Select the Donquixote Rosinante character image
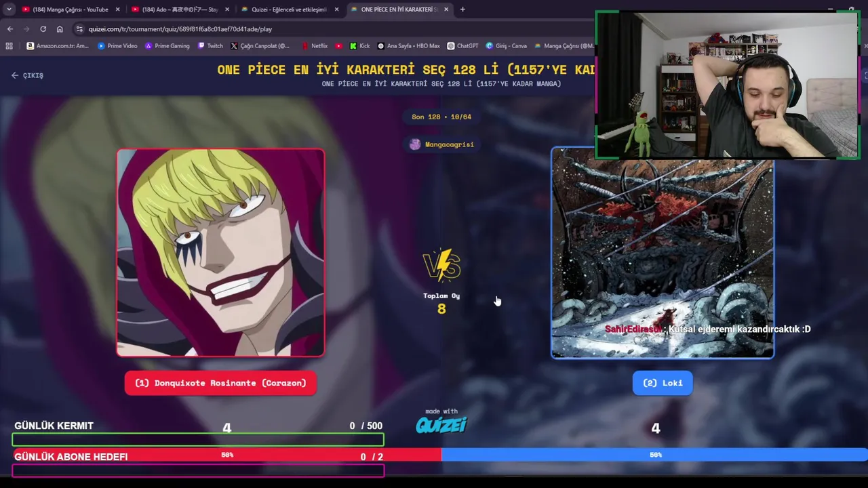Image resolution: width=868 pixels, height=488 pixels. [220, 253]
